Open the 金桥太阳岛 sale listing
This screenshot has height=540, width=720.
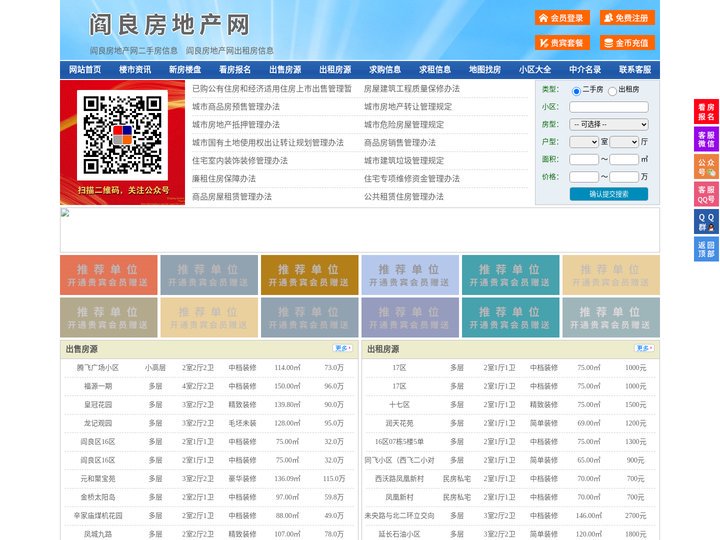tap(98, 497)
